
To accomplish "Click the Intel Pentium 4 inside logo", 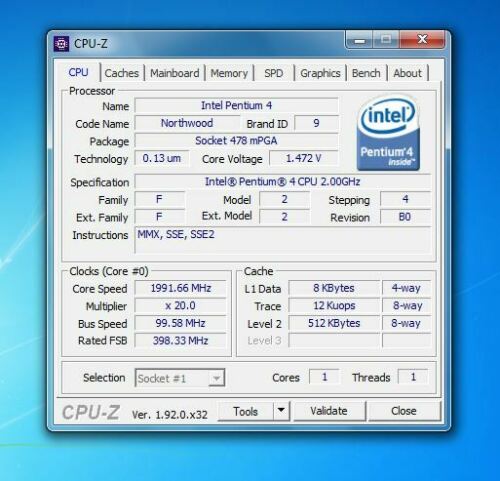I will point(388,133).
